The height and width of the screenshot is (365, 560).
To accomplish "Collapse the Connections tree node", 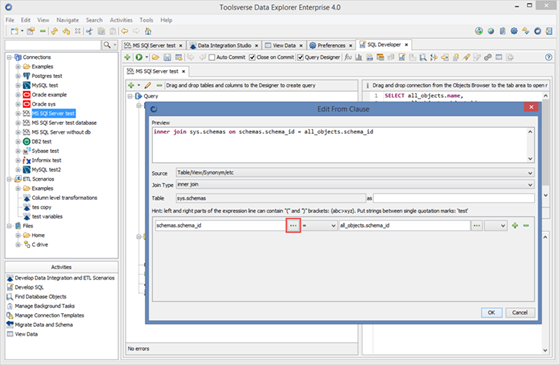I will point(9,57).
